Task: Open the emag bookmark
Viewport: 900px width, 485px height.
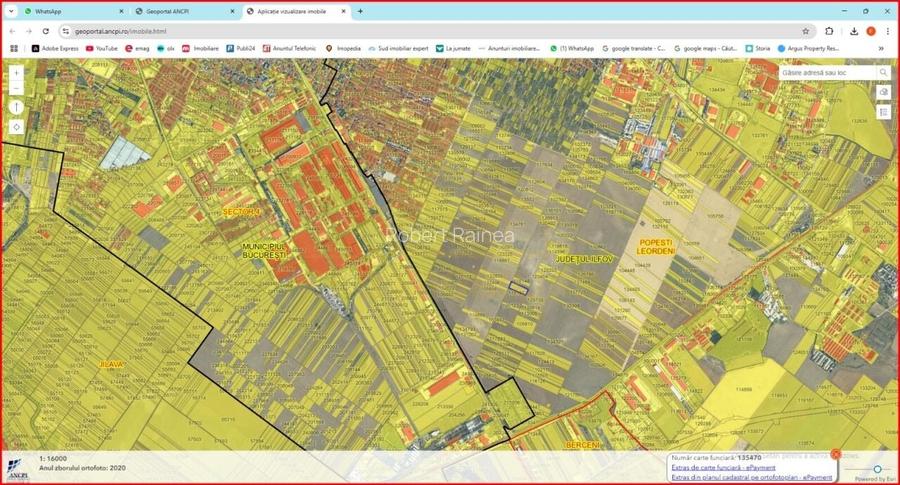Action: 137,49
